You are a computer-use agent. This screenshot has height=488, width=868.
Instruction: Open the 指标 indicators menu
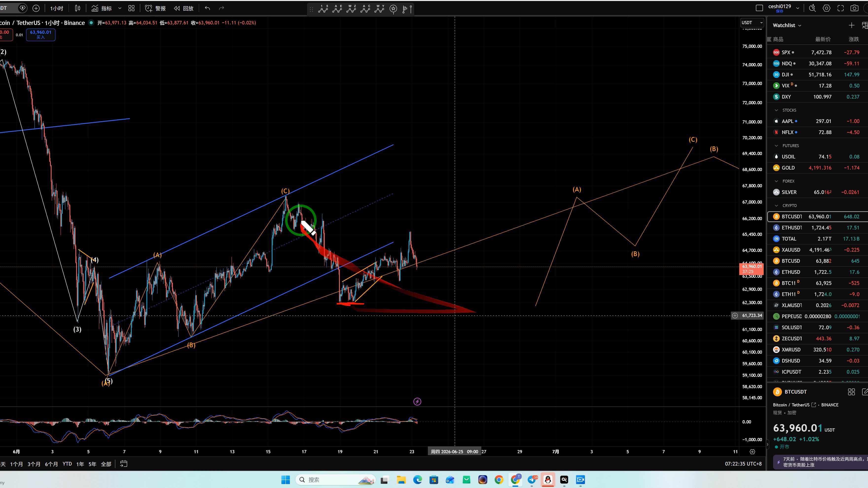tap(102, 8)
